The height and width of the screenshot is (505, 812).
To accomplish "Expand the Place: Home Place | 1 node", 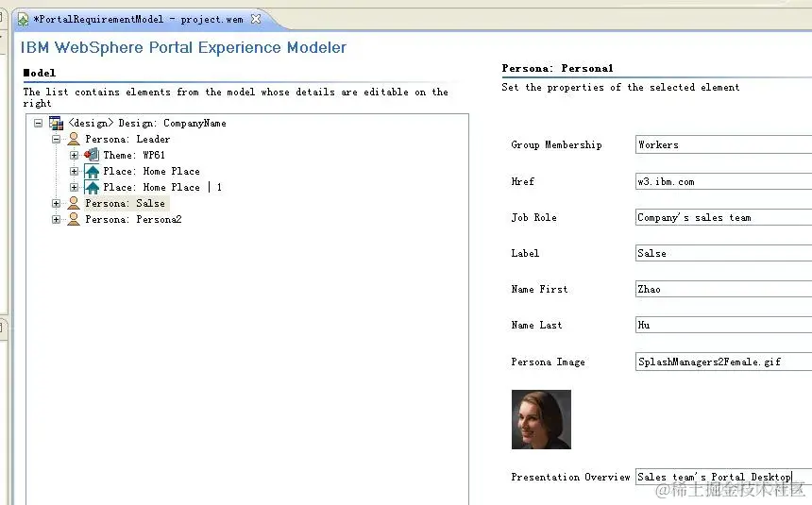I will pos(74,188).
